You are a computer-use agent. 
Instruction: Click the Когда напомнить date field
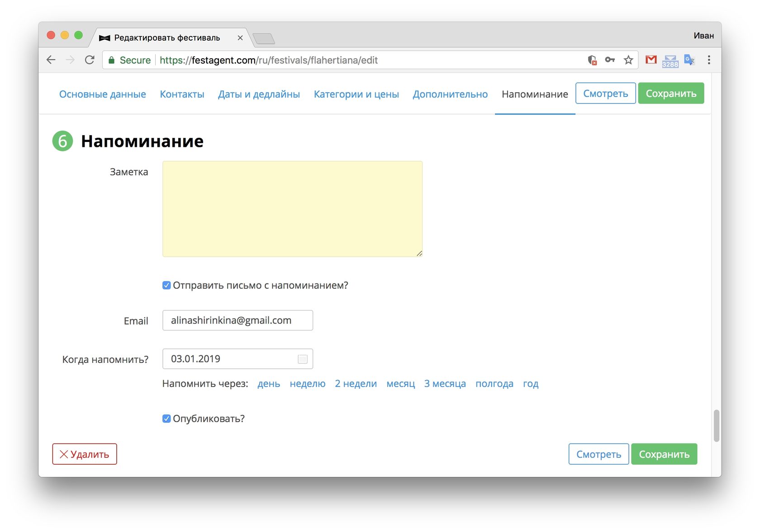click(237, 359)
